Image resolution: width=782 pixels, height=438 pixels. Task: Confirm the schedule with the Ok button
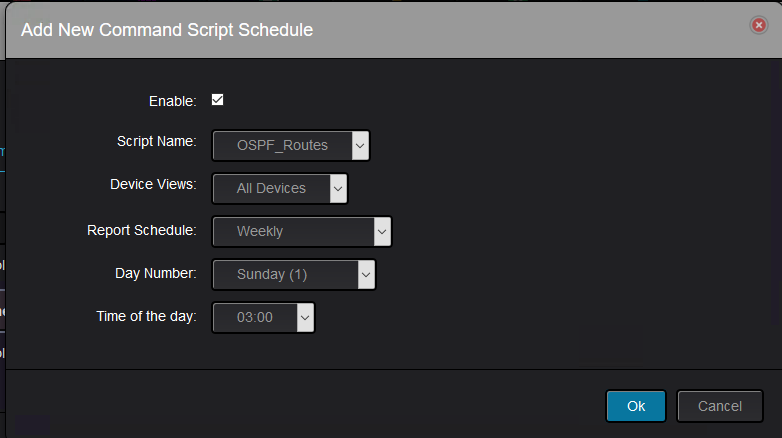click(x=636, y=406)
